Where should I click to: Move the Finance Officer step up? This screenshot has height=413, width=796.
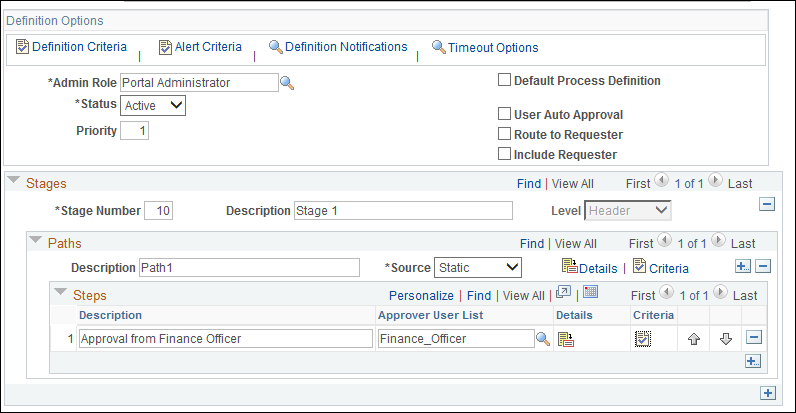pyautogui.click(x=694, y=339)
